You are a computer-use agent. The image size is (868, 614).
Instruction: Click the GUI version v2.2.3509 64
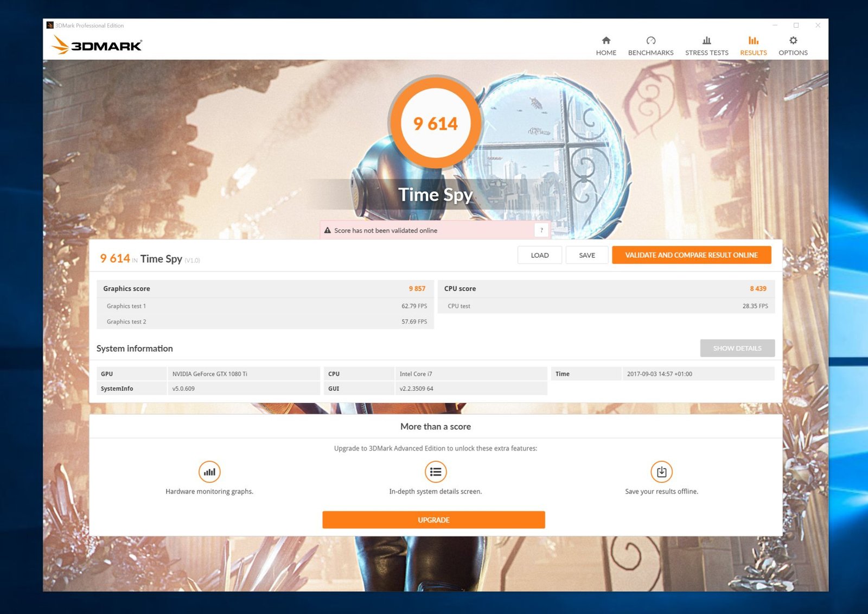pos(417,389)
